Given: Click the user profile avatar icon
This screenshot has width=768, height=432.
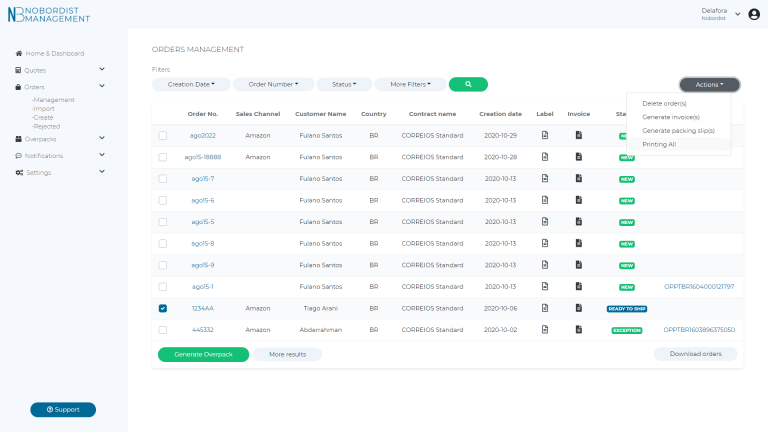Looking at the screenshot, I should [754, 14].
